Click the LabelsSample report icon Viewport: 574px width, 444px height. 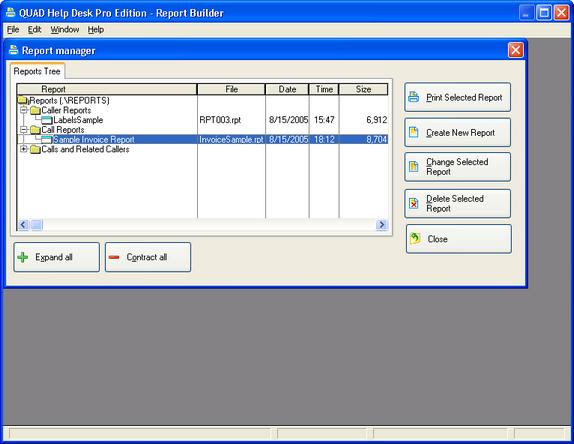[46, 120]
